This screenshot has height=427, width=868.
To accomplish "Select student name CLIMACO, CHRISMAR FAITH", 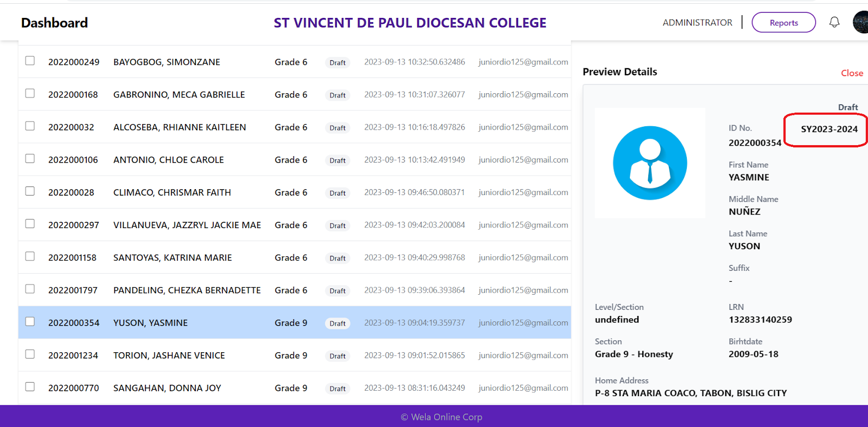I will pyautogui.click(x=172, y=192).
